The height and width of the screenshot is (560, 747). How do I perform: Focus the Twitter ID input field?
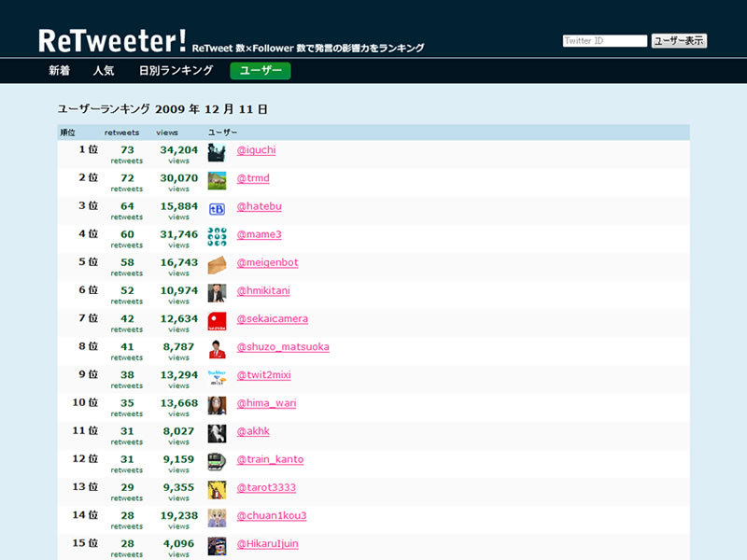pos(604,41)
